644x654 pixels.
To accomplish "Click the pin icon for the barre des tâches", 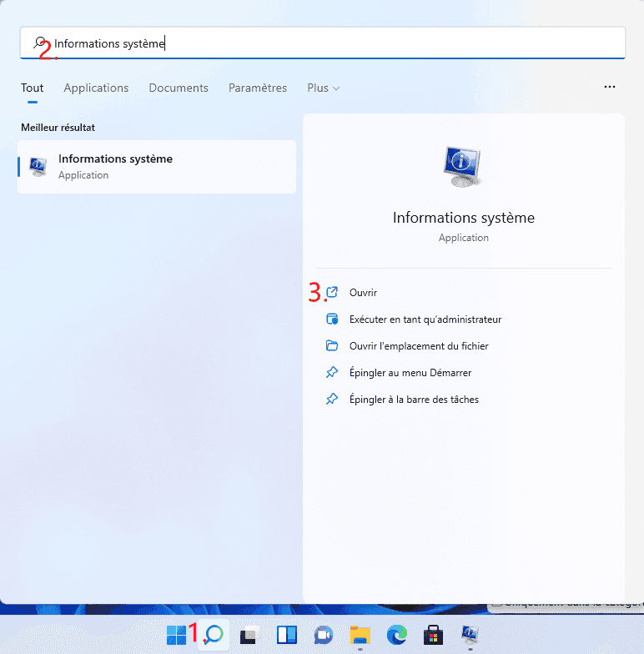I will coord(332,399).
